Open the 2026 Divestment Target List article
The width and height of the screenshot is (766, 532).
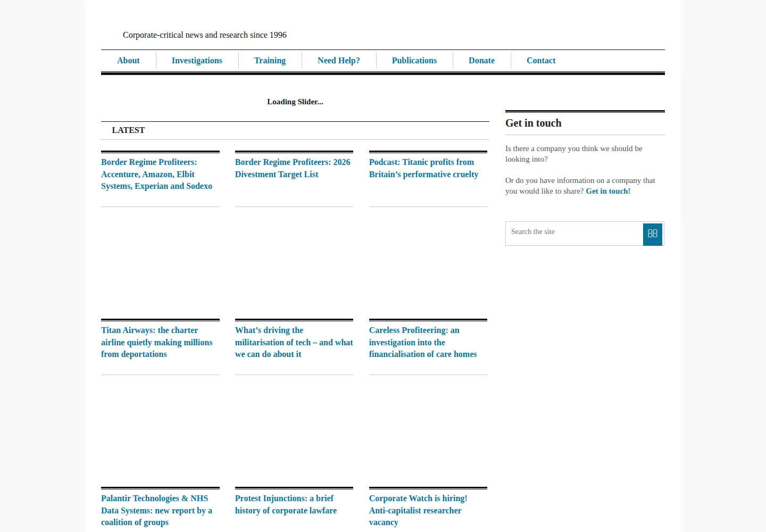coord(293,168)
